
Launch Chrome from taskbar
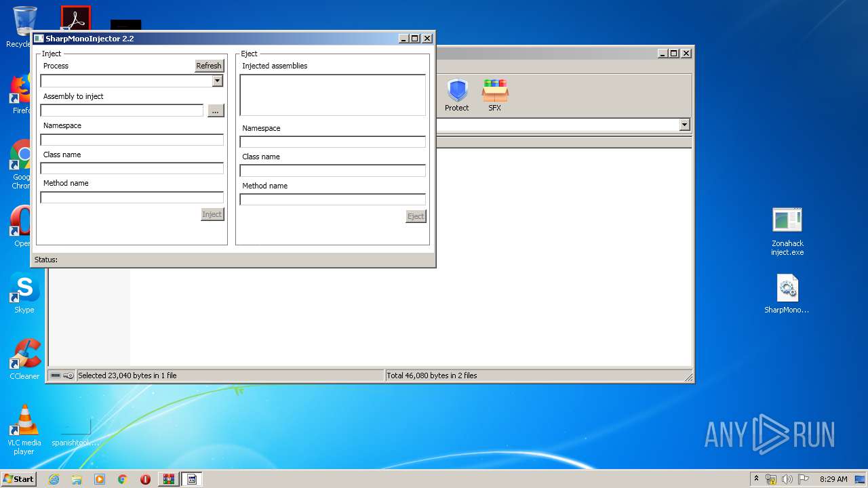pyautogui.click(x=123, y=479)
